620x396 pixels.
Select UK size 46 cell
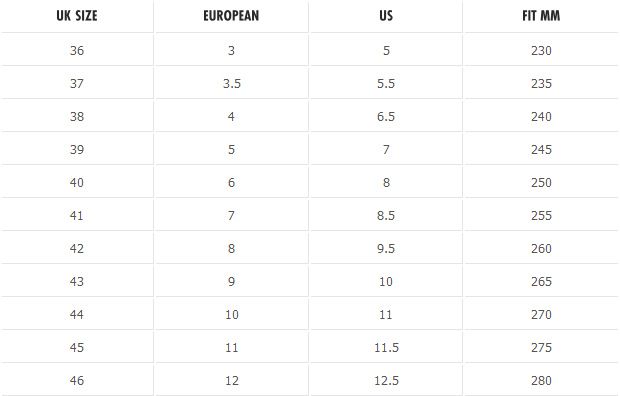[77, 380]
